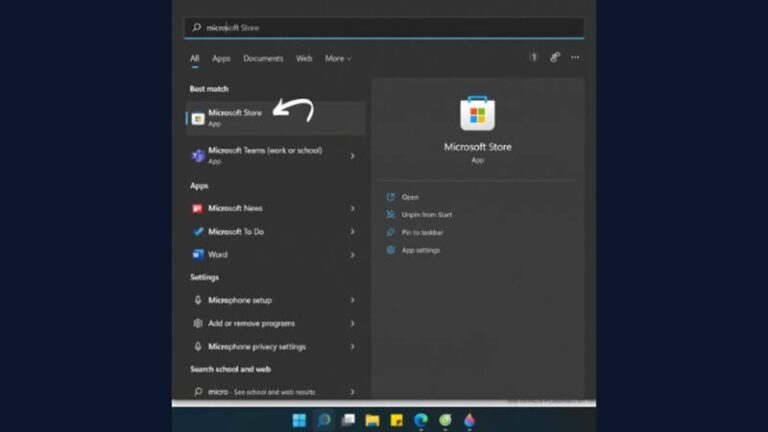768x432 pixels.
Task: Select Pin to taskbar option
Action: click(422, 232)
